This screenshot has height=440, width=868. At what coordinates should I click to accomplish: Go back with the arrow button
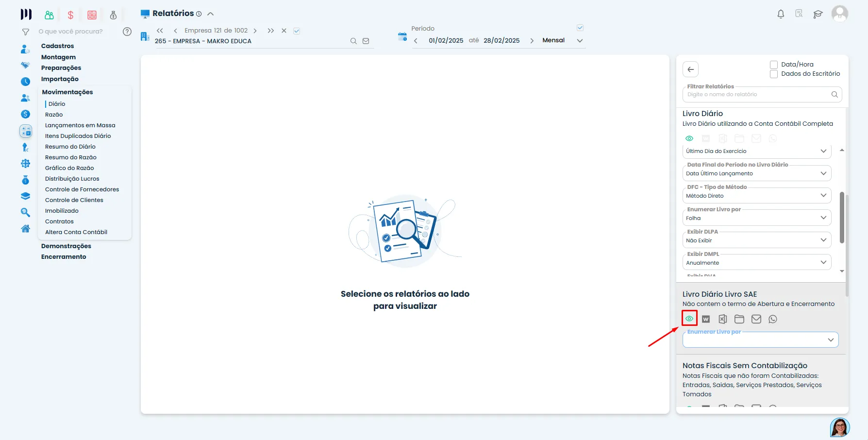691,69
